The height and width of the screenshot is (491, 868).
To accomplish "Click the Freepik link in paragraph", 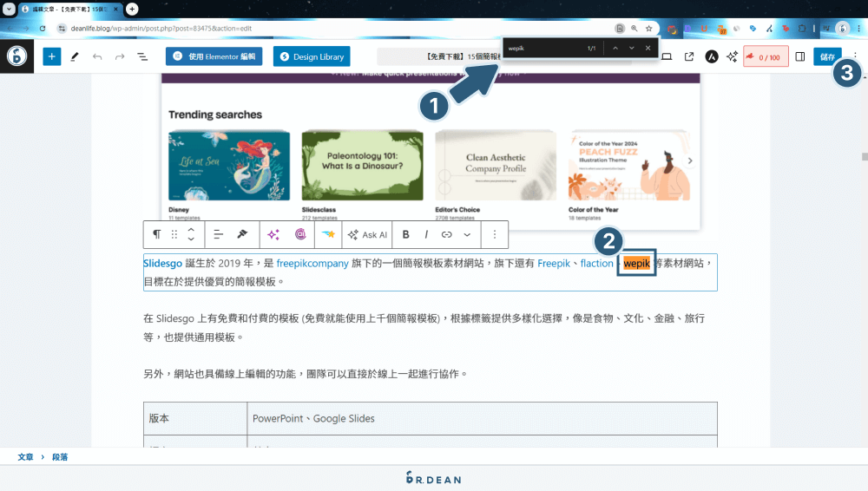I will click(554, 263).
